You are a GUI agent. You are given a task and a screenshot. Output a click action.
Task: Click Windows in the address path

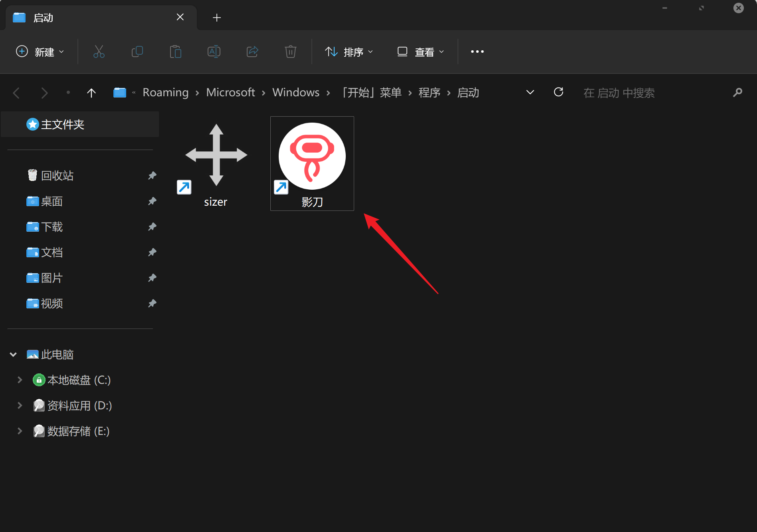click(x=296, y=93)
